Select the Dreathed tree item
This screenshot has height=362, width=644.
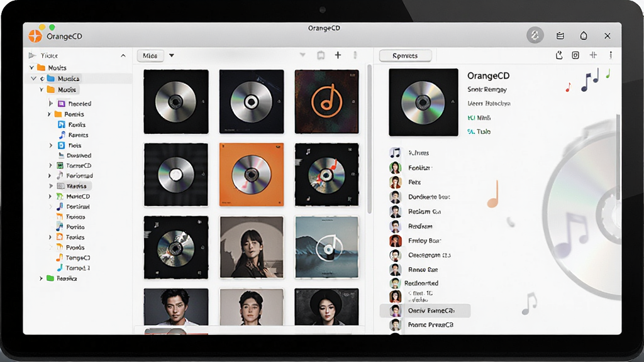click(x=75, y=156)
